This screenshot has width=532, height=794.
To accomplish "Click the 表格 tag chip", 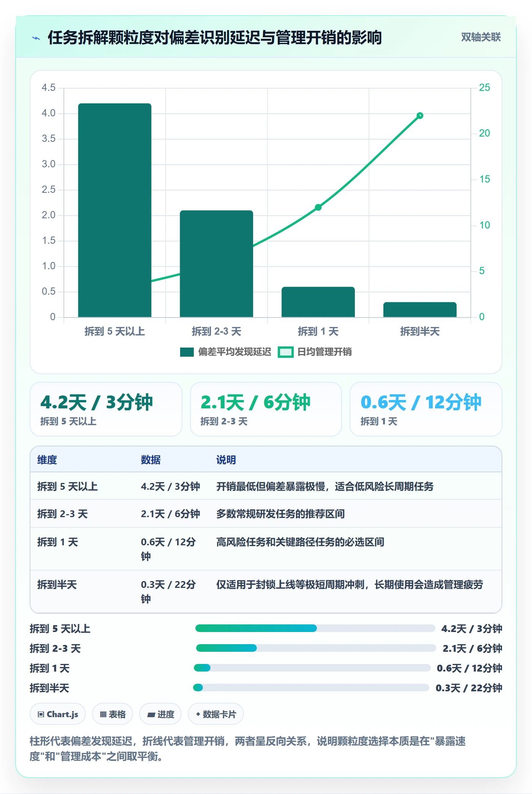I will 112,714.
